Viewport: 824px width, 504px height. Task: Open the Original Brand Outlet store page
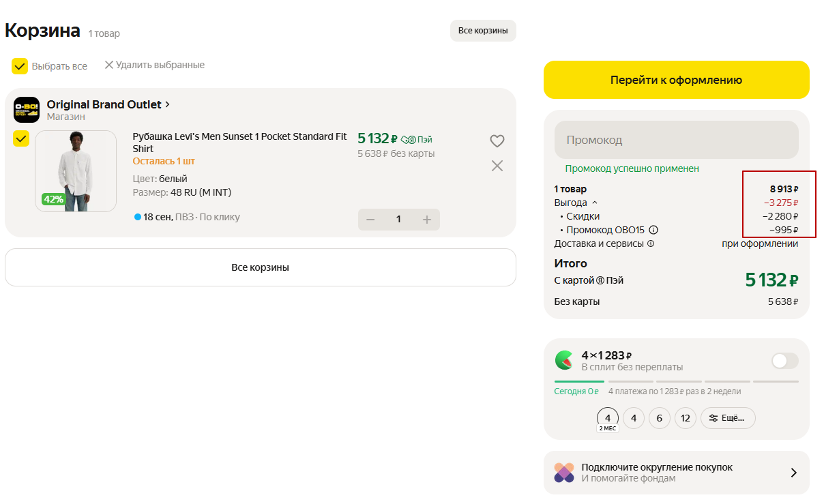(108, 104)
